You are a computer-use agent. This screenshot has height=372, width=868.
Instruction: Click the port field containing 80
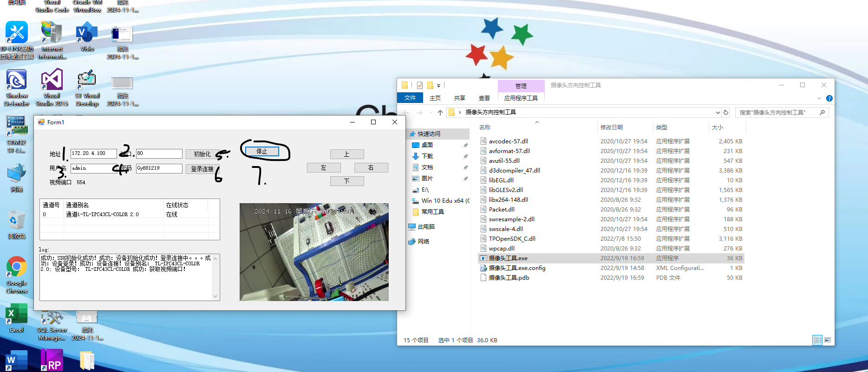159,154
